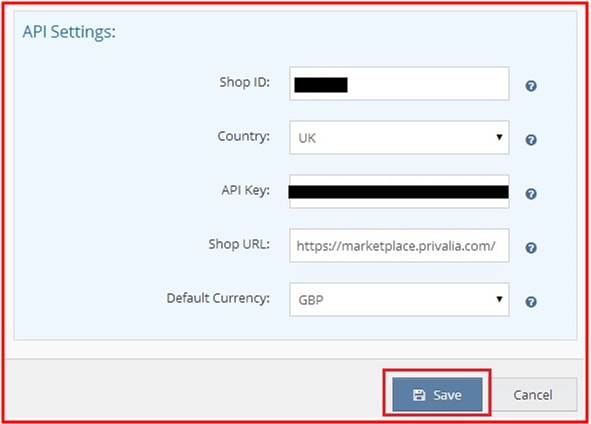This screenshot has height=424, width=591.
Task: Click the Shop ID label
Action: (245, 82)
